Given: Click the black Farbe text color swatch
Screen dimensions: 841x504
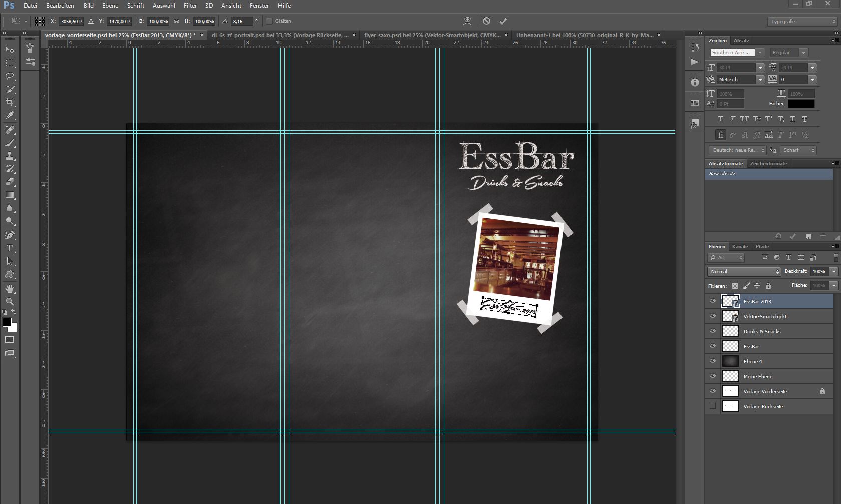Looking at the screenshot, I should (801, 104).
